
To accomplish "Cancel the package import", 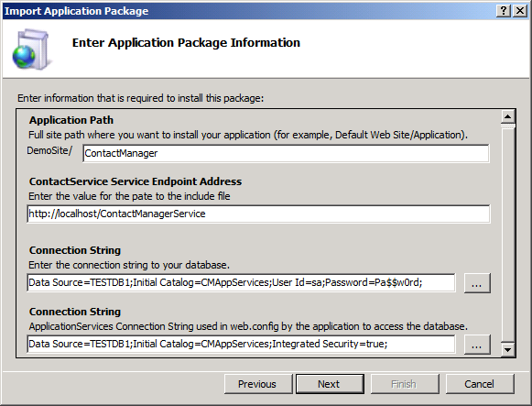I will pos(480,384).
